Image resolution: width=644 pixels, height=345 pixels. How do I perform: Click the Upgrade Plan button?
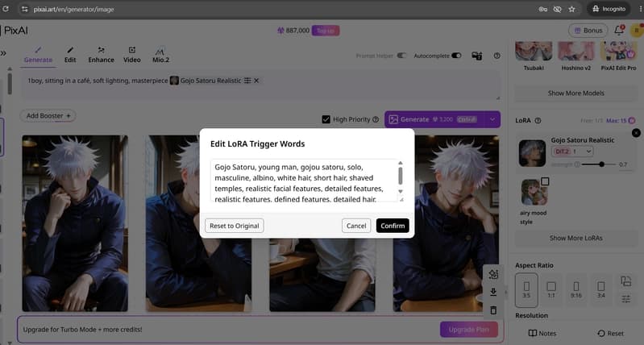point(468,330)
